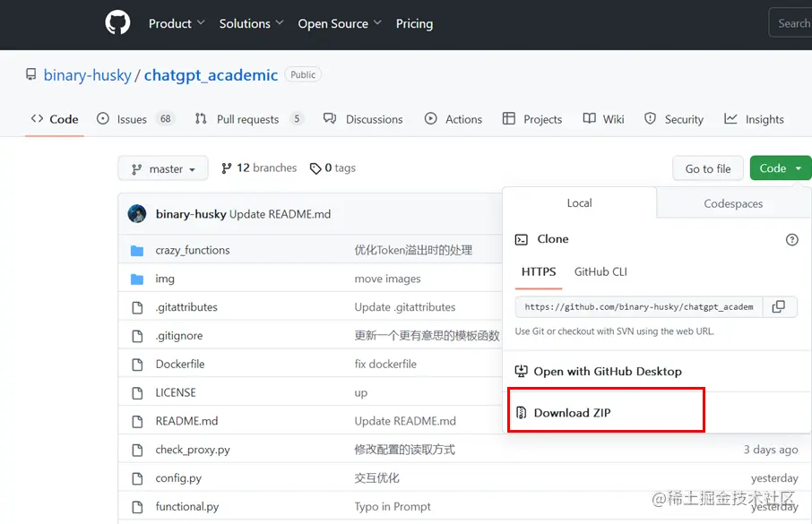Click the GitHub Octocat logo
The height and width of the screenshot is (524, 812).
coord(117,23)
